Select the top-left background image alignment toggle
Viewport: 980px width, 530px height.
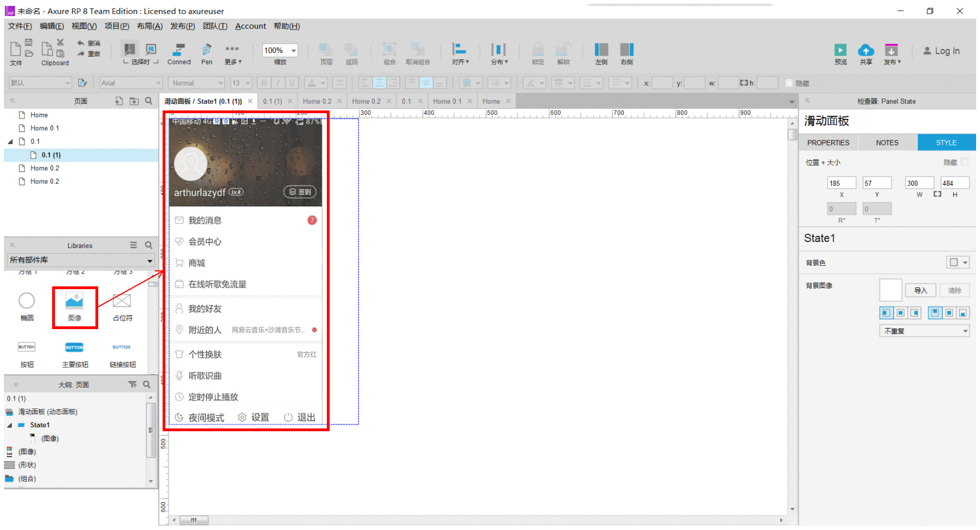pos(886,313)
